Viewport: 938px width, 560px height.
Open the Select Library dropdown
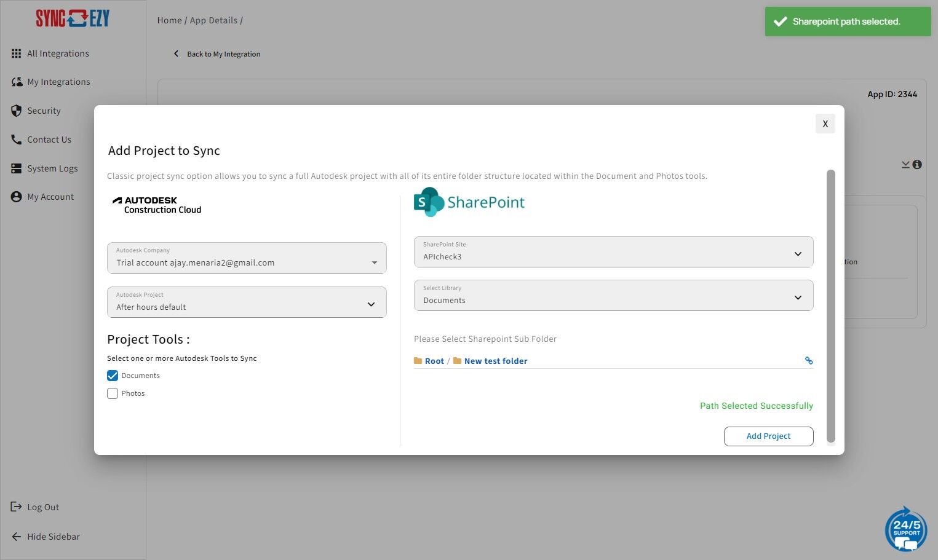click(x=614, y=296)
